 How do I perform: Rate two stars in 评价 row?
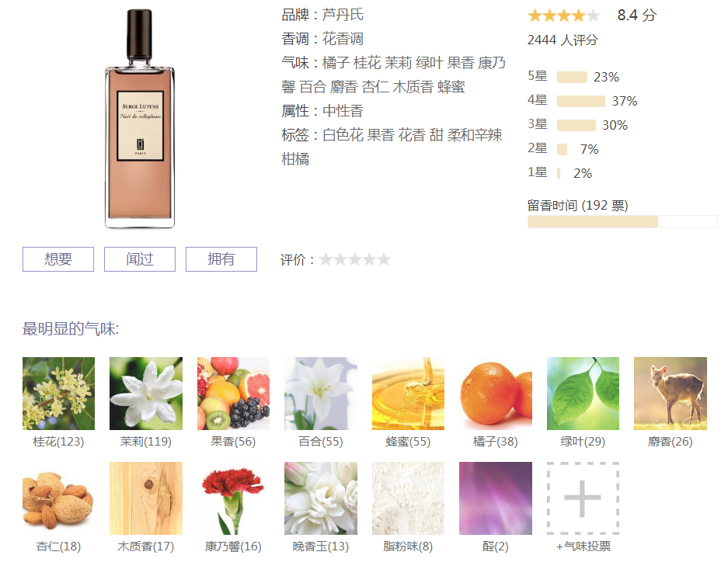pyautogui.click(x=340, y=259)
